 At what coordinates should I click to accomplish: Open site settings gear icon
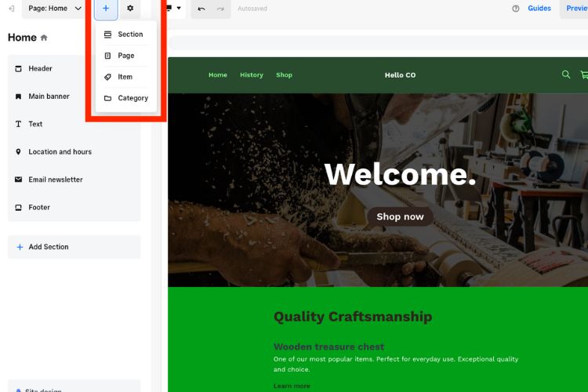[130, 9]
